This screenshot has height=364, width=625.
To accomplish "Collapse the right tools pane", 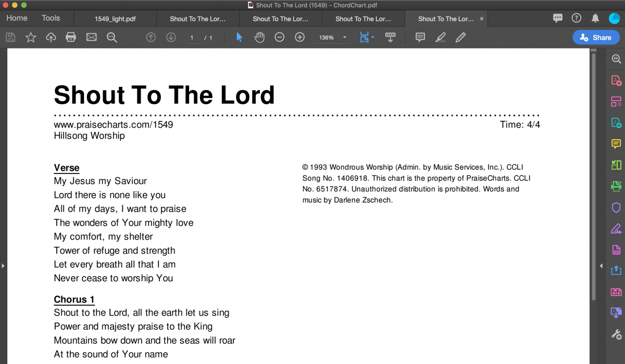I will point(602,266).
